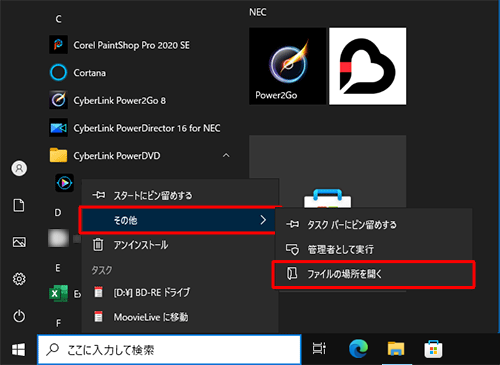
Task: Click the letter F group header
Action: tap(58, 323)
